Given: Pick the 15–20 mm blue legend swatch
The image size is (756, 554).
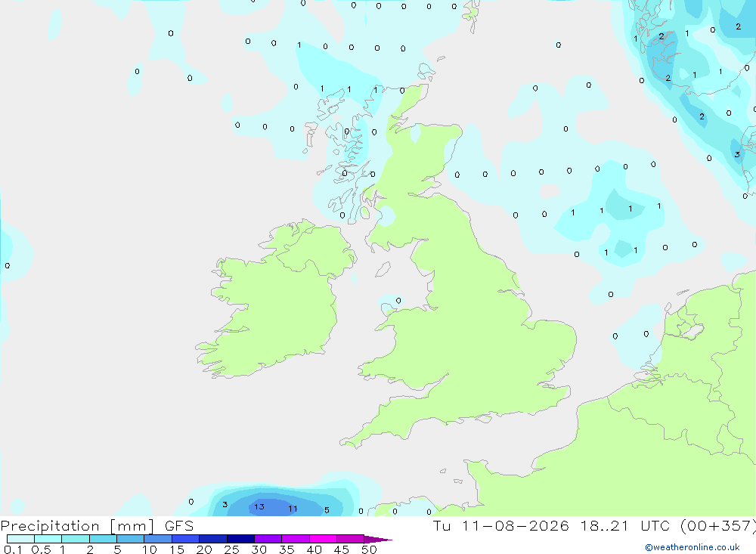Looking at the screenshot, I should (186, 539).
